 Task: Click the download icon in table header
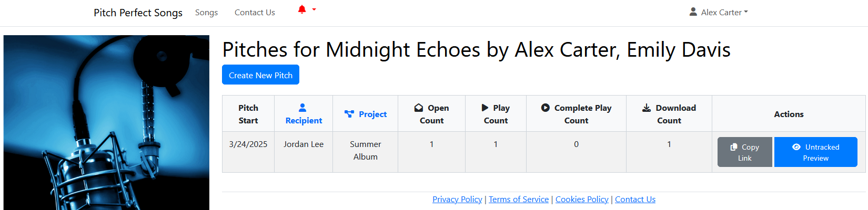647,108
